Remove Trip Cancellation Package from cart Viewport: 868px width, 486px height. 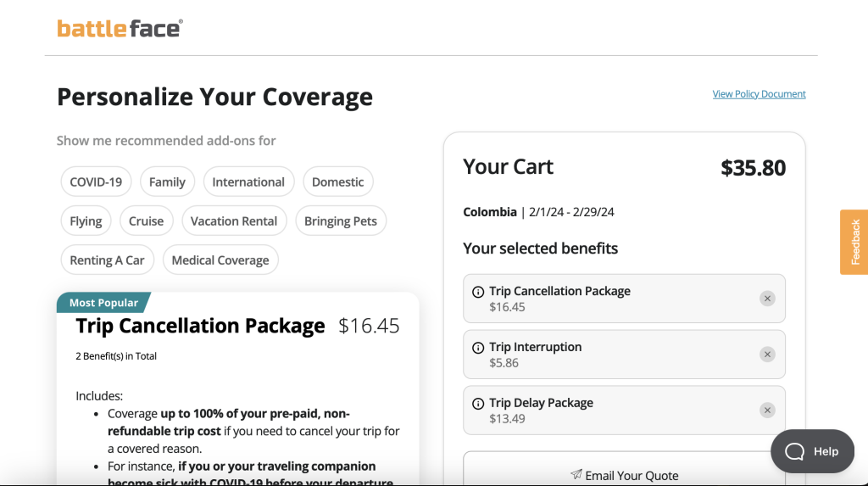tap(767, 299)
